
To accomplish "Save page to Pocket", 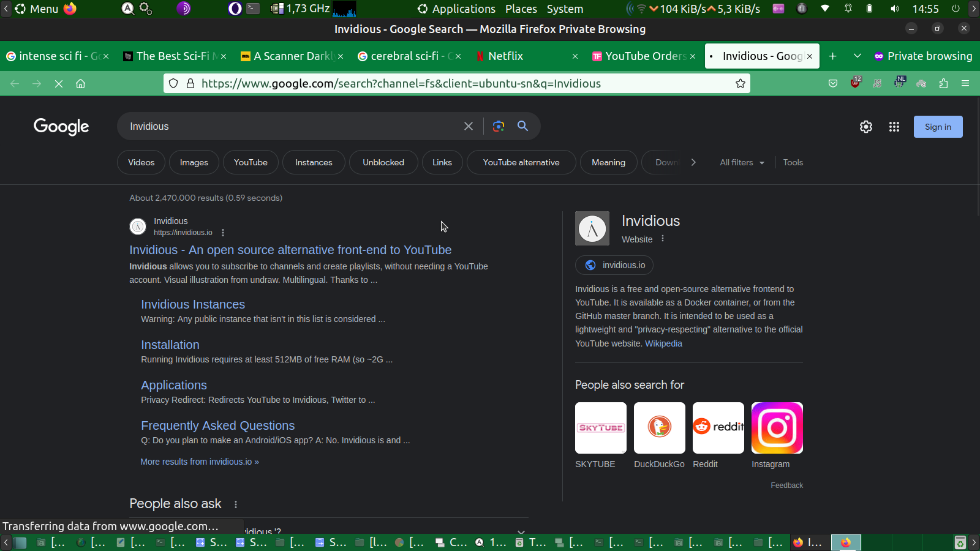I will tap(833, 84).
